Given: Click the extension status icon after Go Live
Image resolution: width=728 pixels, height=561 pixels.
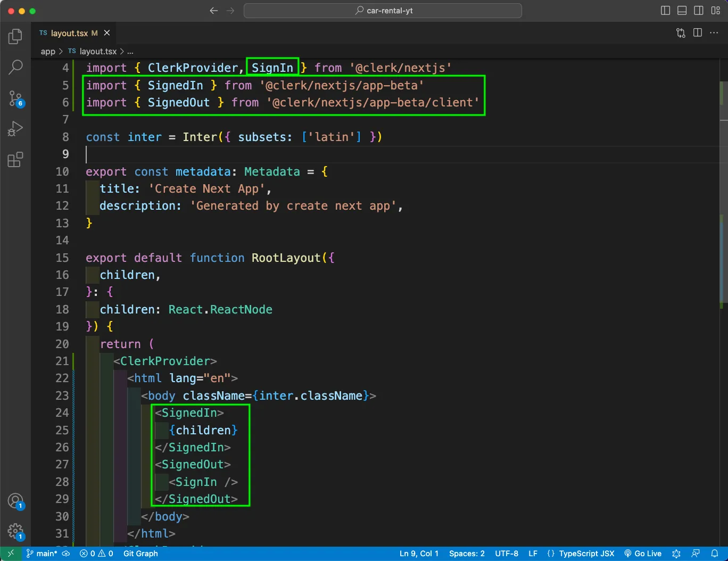Looking at the screenshot, I should (676, 554).
